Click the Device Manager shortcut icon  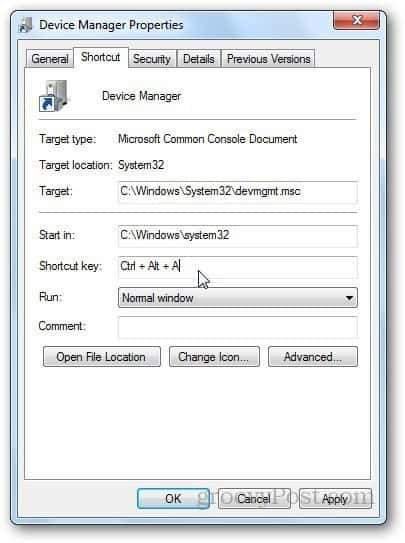[x=54, y=96]
